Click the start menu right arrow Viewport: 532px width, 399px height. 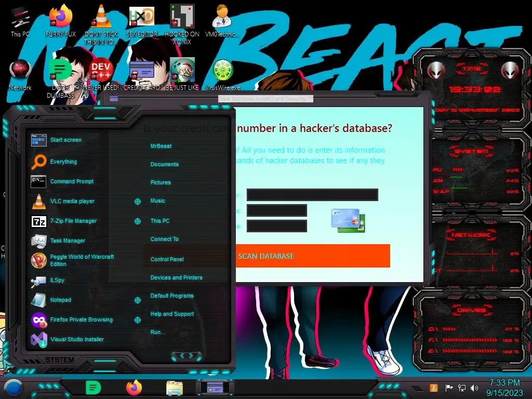(x=192, y=356)
